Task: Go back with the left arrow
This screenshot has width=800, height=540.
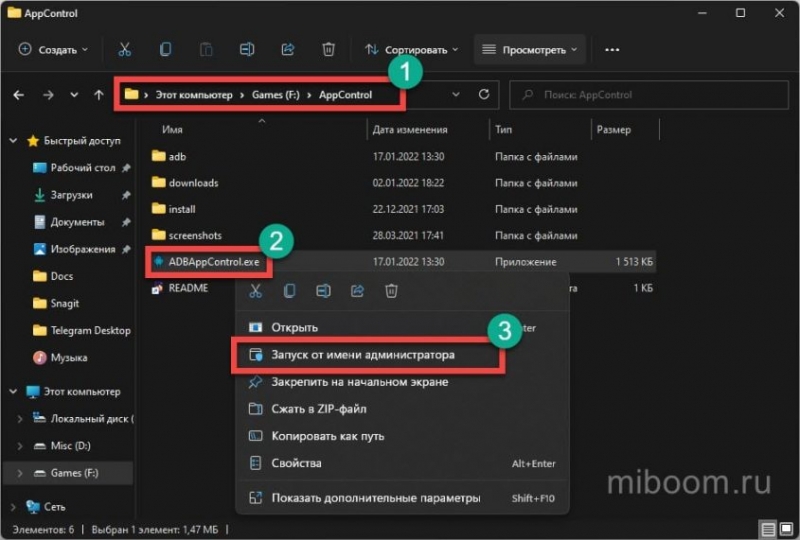Action: 19,95
